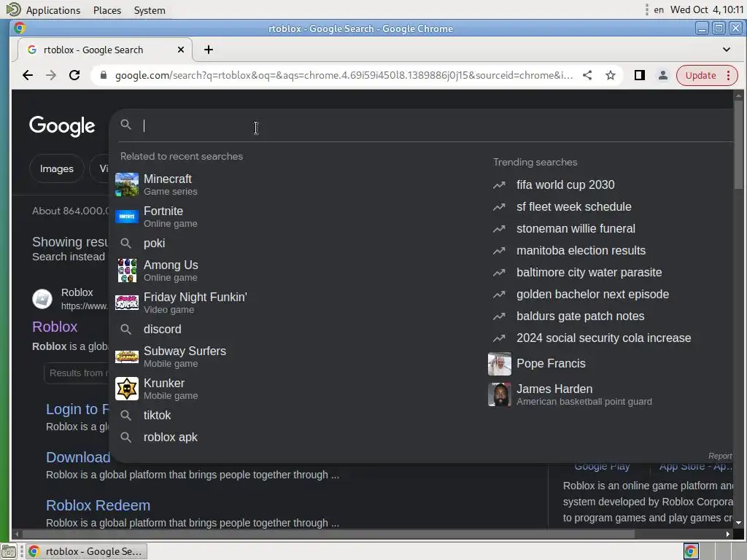This screenshot has height=560, width=747.
Task: Select trending search fifa world cup 2030
Action: 565,184
